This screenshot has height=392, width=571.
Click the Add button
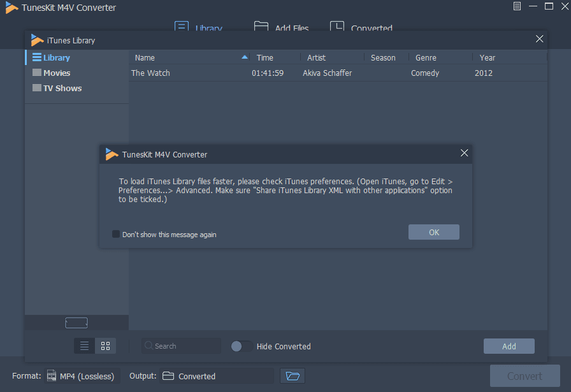coord(509,346)
